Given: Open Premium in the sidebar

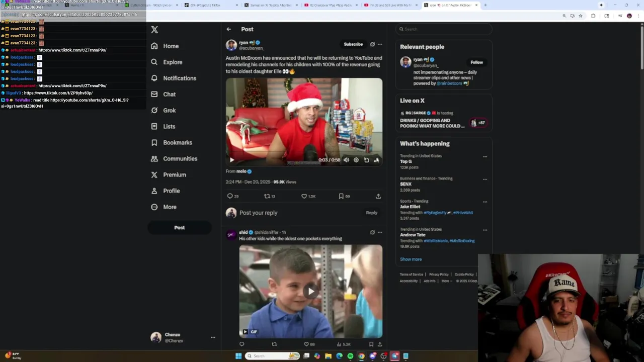Looking at the screenshot, I should (x=169, y=174).
